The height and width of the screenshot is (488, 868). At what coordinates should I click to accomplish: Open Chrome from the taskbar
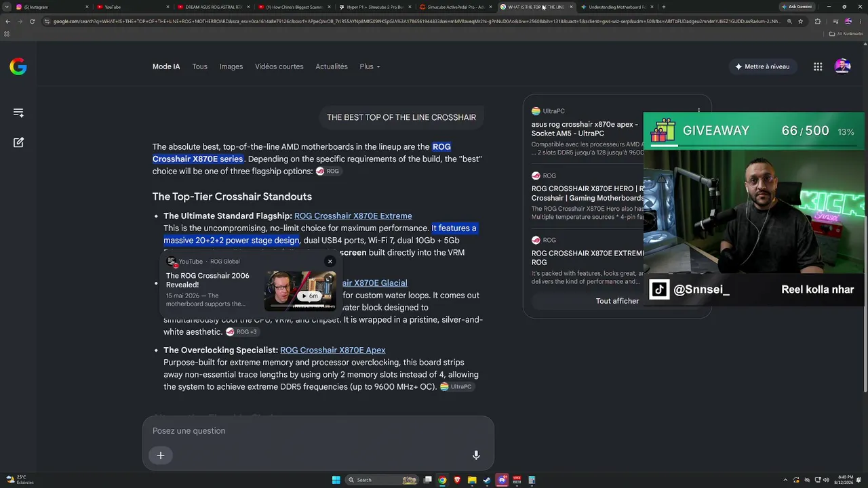(x=442, y=480)
